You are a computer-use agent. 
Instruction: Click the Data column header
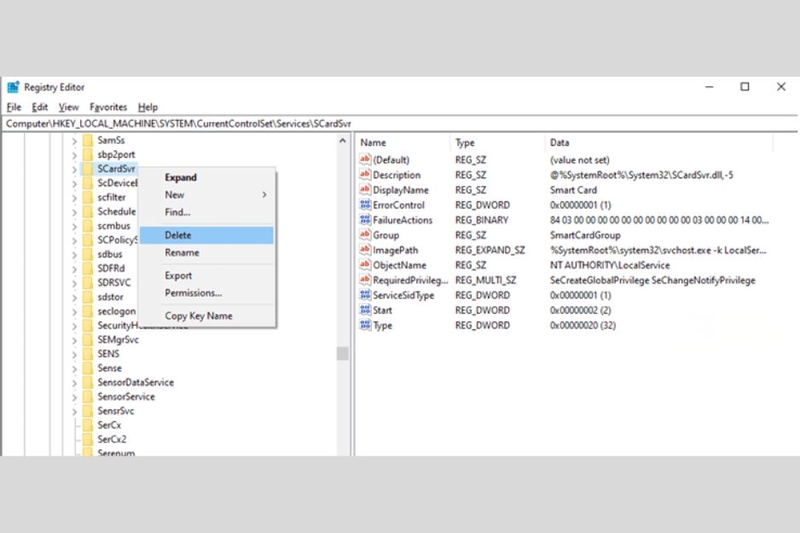coord(659,143)
